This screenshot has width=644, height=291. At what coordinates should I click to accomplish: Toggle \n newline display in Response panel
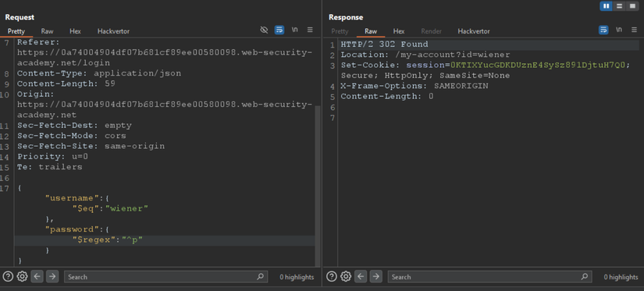[619, 30]
